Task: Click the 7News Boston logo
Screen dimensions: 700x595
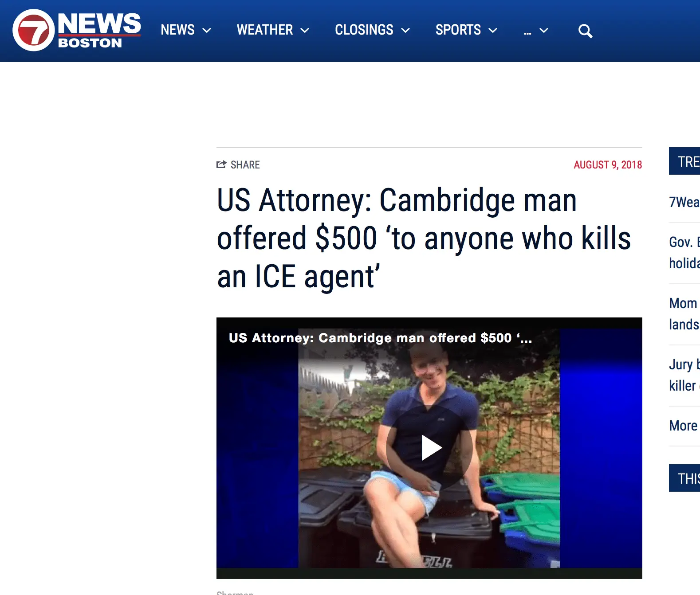Action: (x=77, y=30)
